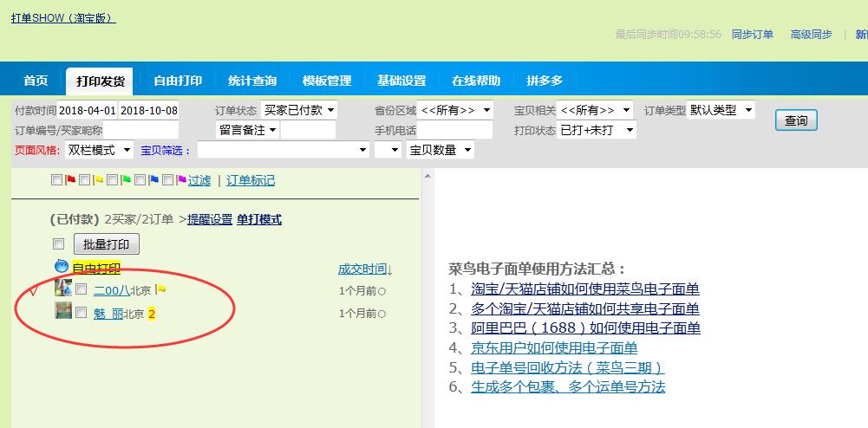Click the green flag icon
The image size is (868, 428).
(127, 180)
